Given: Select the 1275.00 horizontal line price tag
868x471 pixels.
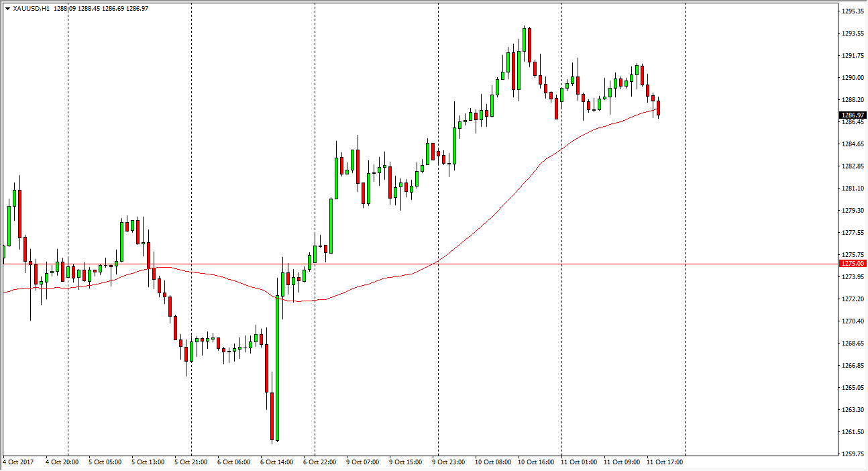Looking at the screenshot, I should 851,264.
